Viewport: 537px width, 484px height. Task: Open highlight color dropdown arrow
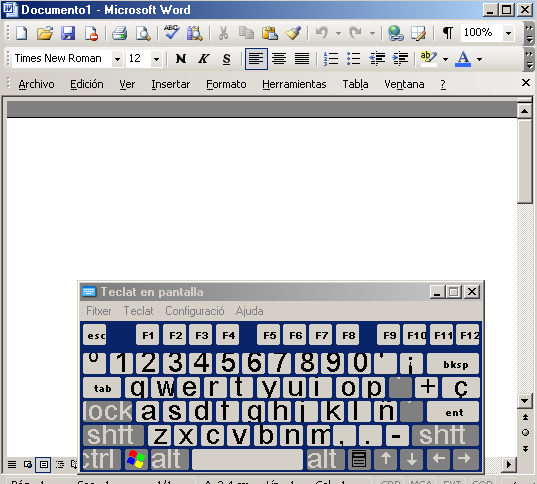click(x=445, y=59)
